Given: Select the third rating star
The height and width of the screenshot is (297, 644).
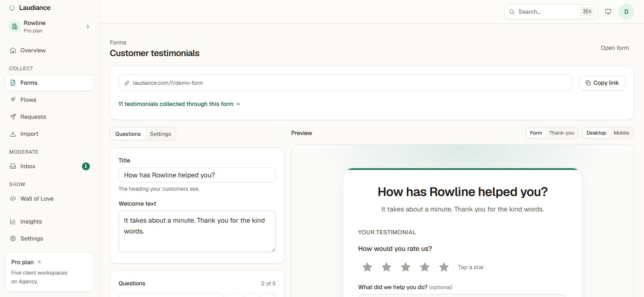Looking at the screenshot, I should point(406,267).
